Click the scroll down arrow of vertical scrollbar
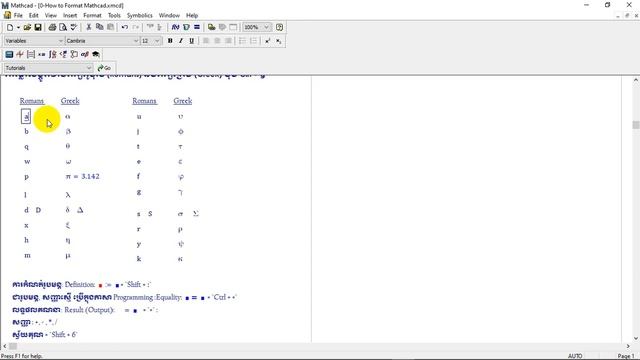This screenshot has height=360, width=640. pyautogui.click(x=636, y=338)
